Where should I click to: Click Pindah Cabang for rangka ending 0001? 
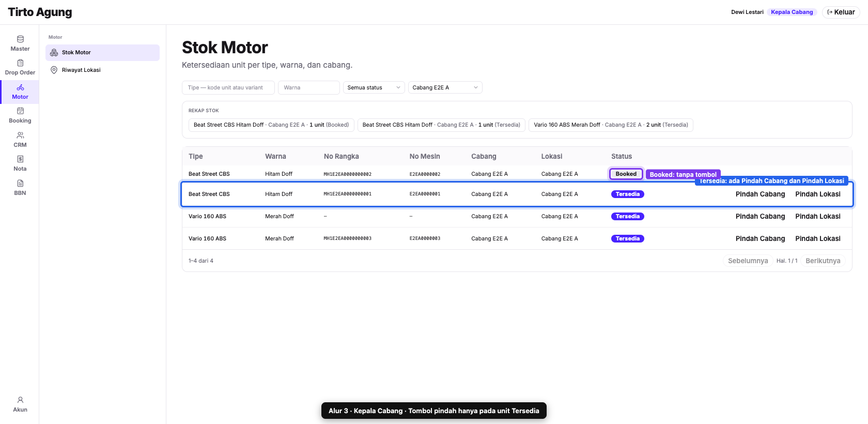[760, 194]
